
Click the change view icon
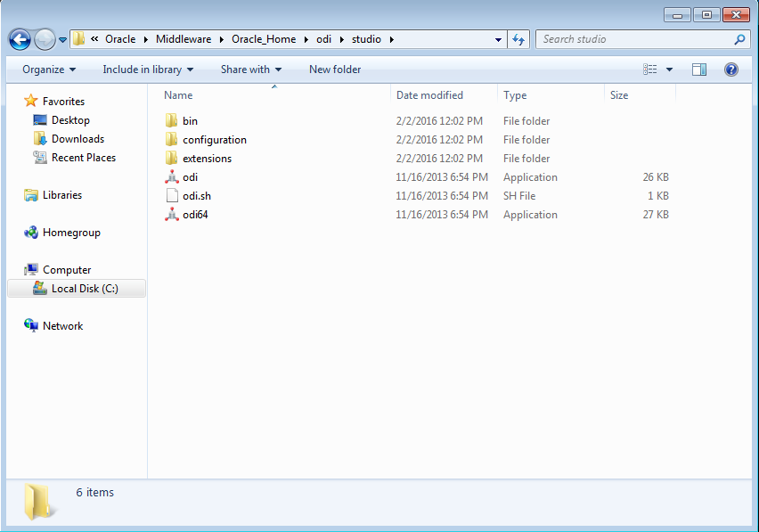point(649,70)
